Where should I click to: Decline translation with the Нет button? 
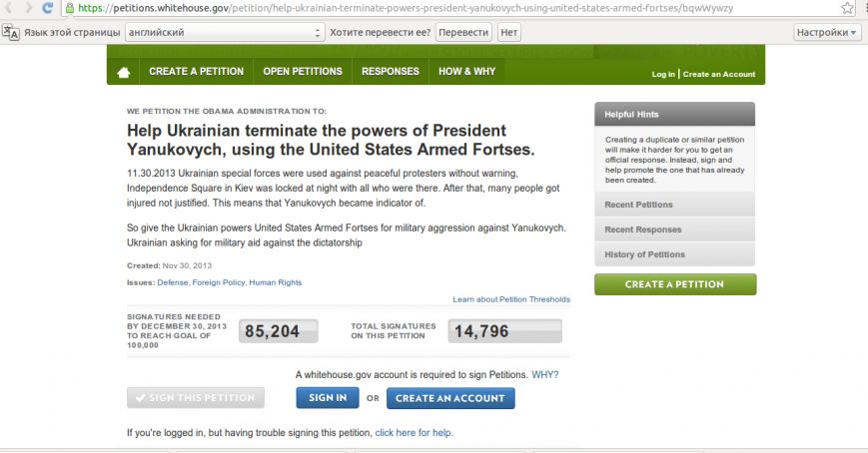[x=508, y=32]
